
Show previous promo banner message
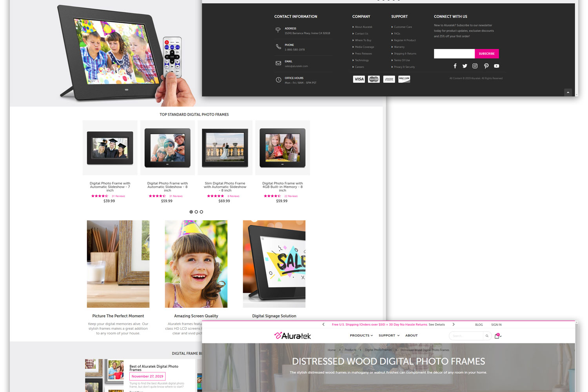point(323,325)
